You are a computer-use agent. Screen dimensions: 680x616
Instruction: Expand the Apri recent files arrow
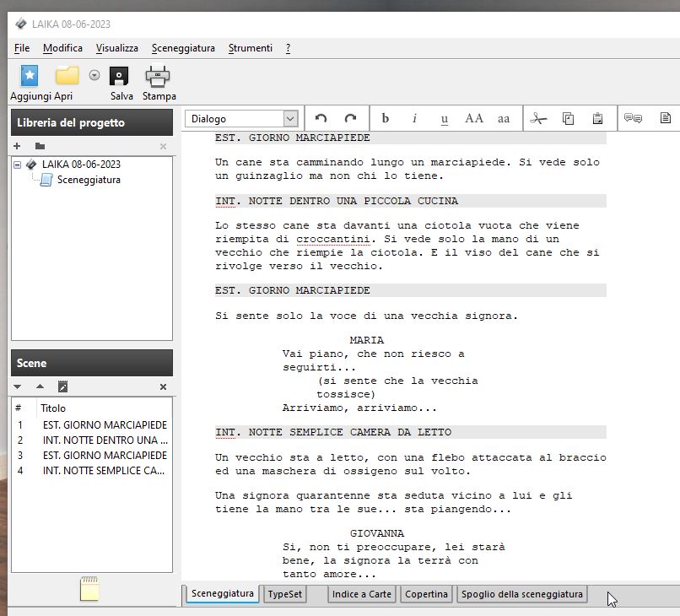(94, 75)
